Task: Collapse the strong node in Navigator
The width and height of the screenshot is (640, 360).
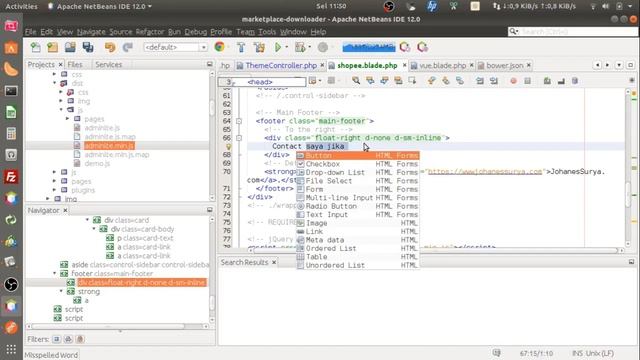Action: 61,291
